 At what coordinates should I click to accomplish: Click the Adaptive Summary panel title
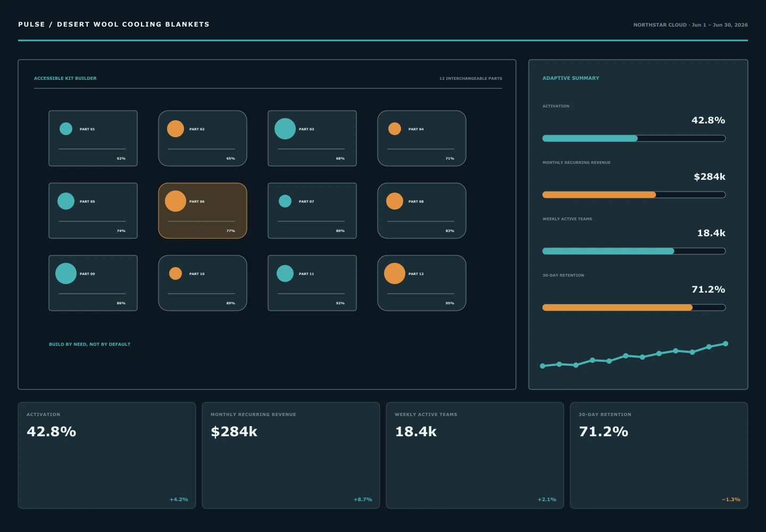coord(571,78)
